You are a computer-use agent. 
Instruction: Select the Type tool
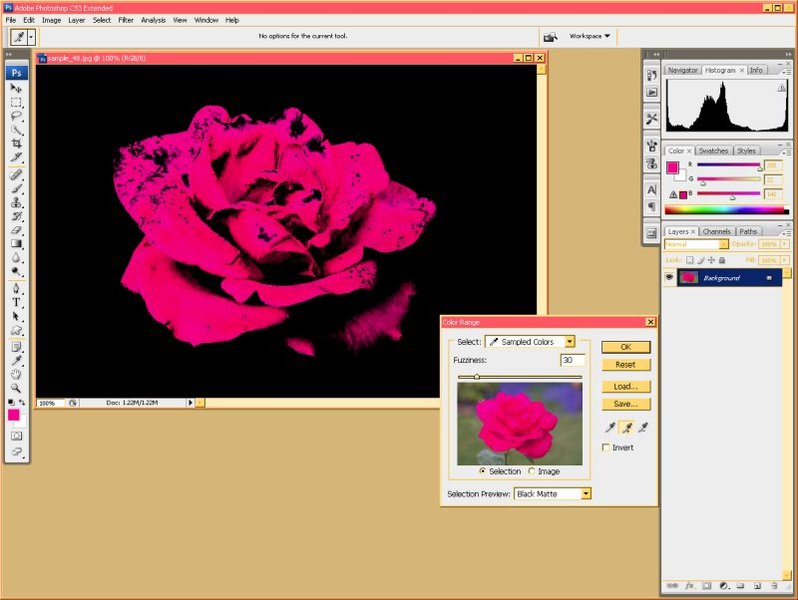tap(17, 302)
